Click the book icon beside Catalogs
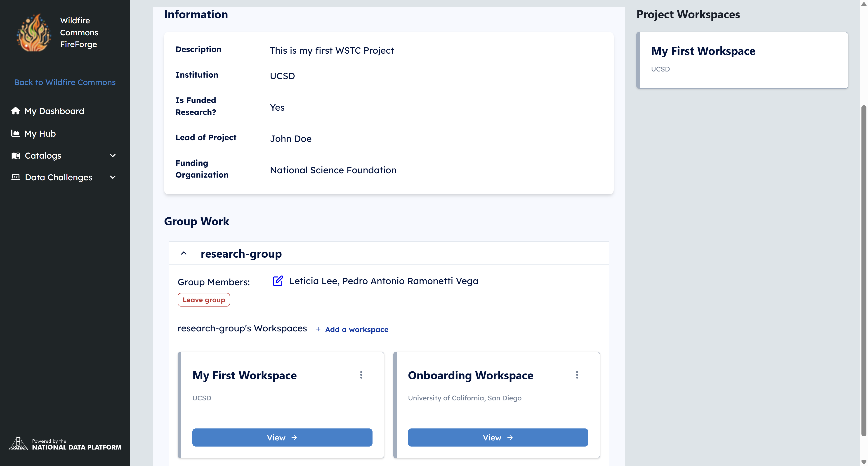This screenshot has width=868, height=466. [x=16, y=155]
